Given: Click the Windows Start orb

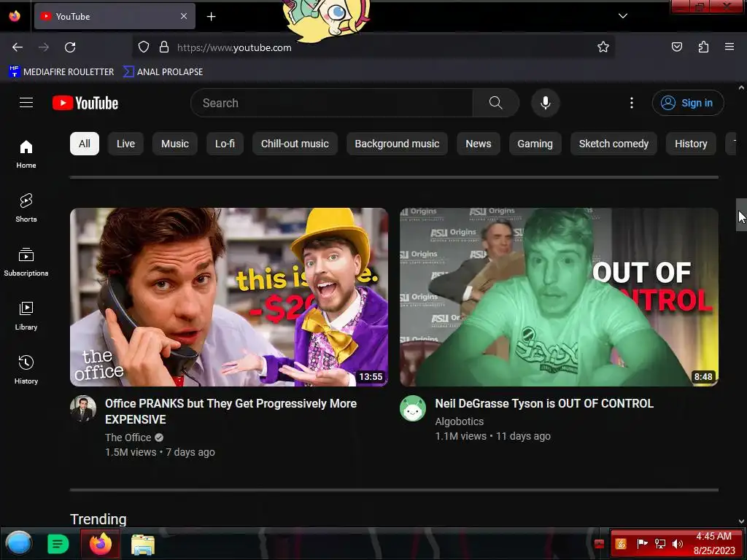Looking at the screenshot, I should (x=18, y=543).
